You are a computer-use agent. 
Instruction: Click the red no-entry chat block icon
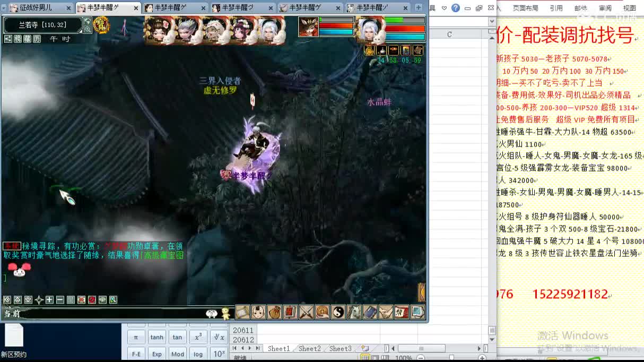pyautogui.click(x=92, y=300)
